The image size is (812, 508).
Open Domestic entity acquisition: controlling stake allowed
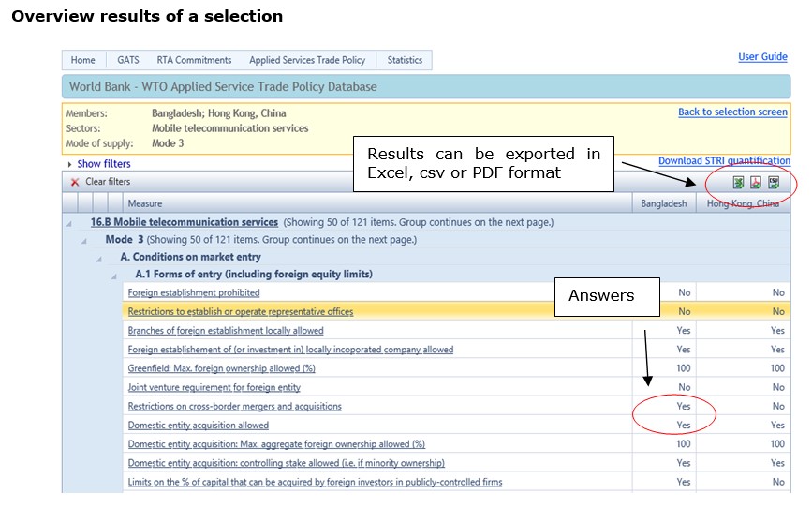pyautogui.click(x=286, y=463)
